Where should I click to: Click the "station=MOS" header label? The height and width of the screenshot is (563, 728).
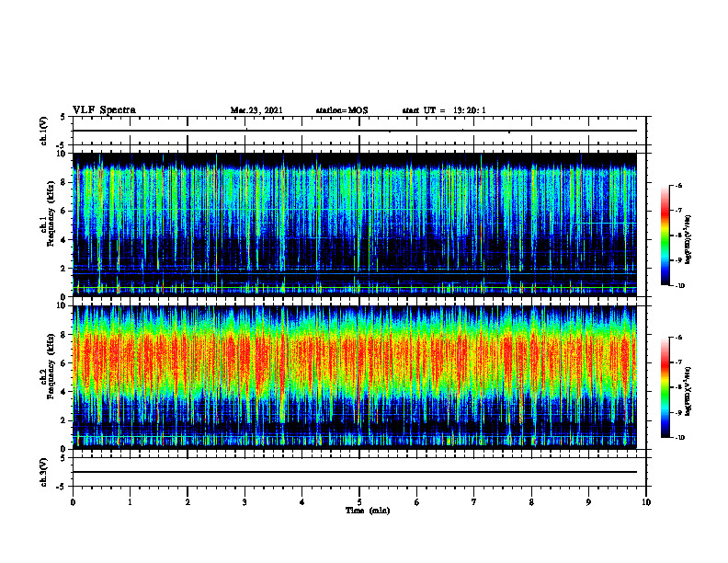point(342,110)
